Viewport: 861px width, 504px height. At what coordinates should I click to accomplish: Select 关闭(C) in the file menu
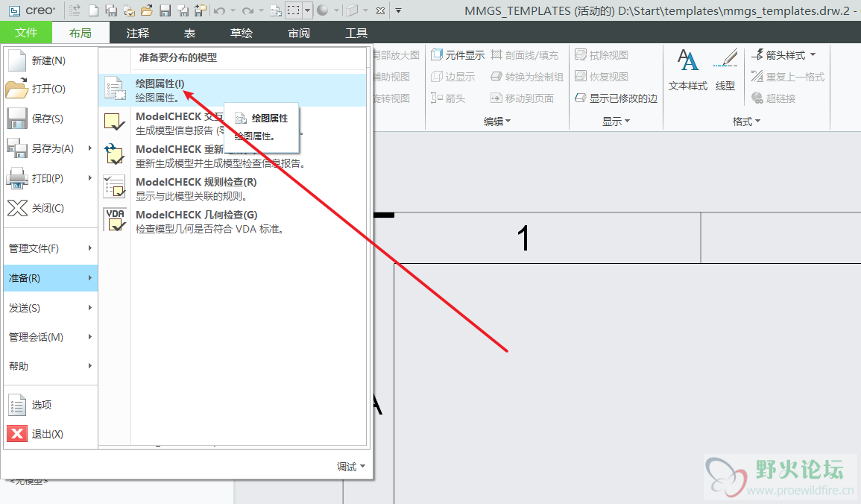click(x=51, y=208)
